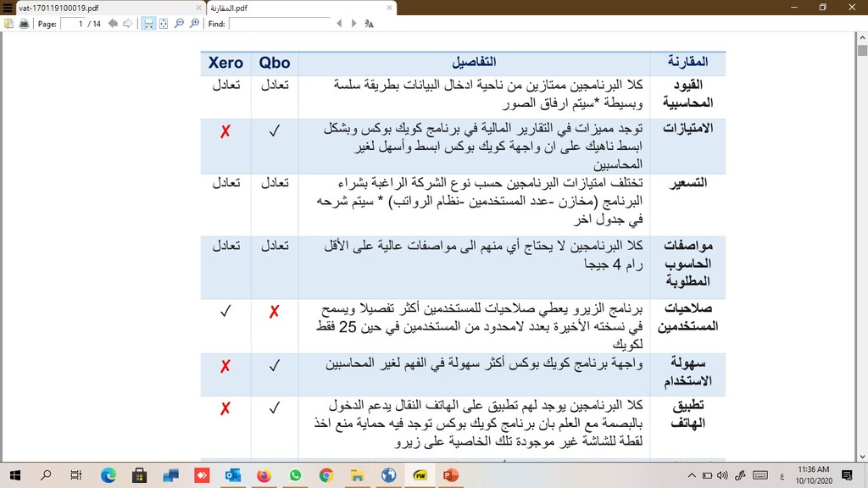Click the Find text box
The image size is (868, 488).
point(280,24)
